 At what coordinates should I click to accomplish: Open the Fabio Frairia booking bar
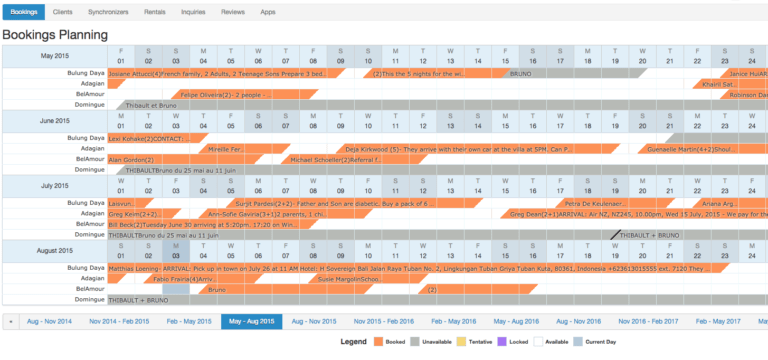pos(203,279)
